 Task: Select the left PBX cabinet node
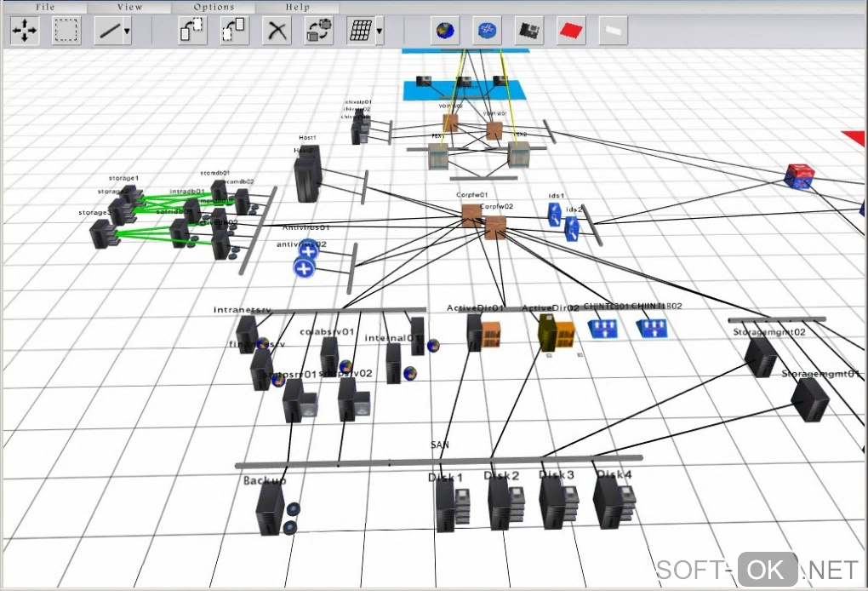click(x=438, y=156)
